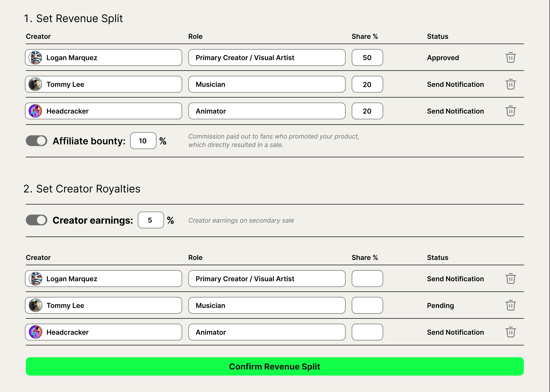Viewport: 550px width, 392px height.
Task: Click Logan Marquez avatar in revenue split
Action: [36, 58]
